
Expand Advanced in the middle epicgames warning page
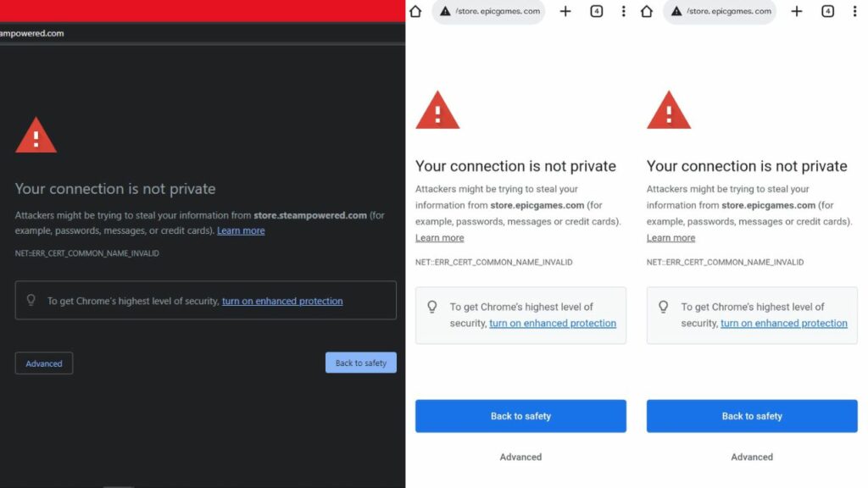tap(520, 457)
